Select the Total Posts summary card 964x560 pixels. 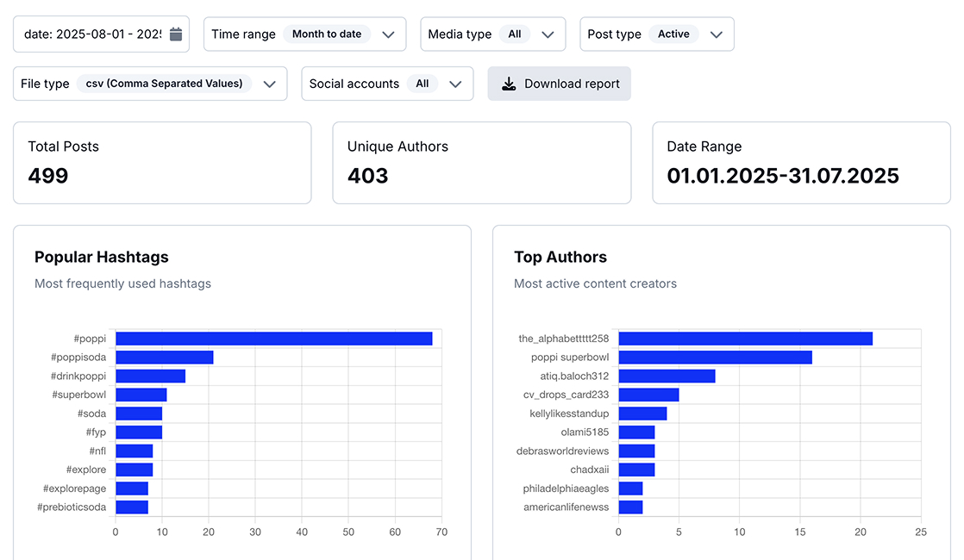click(x=162, y=163)
